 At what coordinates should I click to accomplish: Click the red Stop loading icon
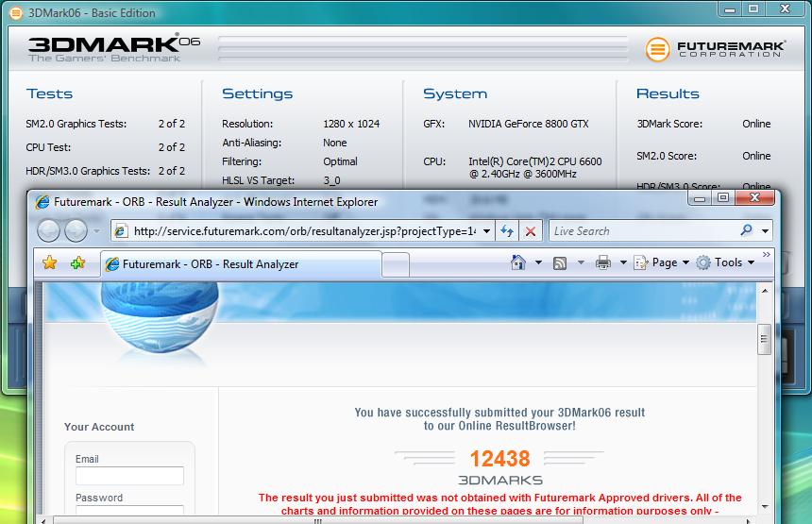531,231
